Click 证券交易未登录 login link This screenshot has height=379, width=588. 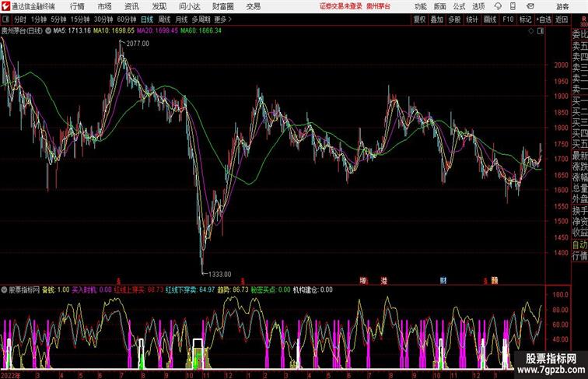(341, 6)
